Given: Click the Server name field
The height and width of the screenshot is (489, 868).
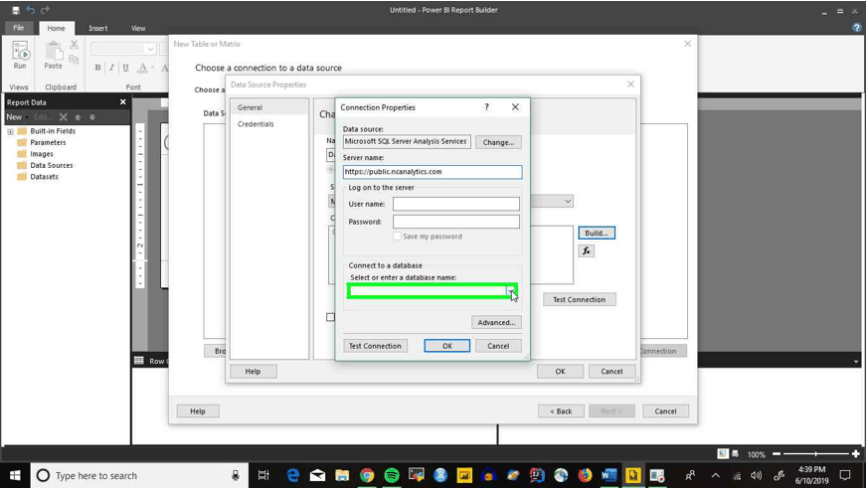Looking at the screenshot, I should (x=433, y=172).
